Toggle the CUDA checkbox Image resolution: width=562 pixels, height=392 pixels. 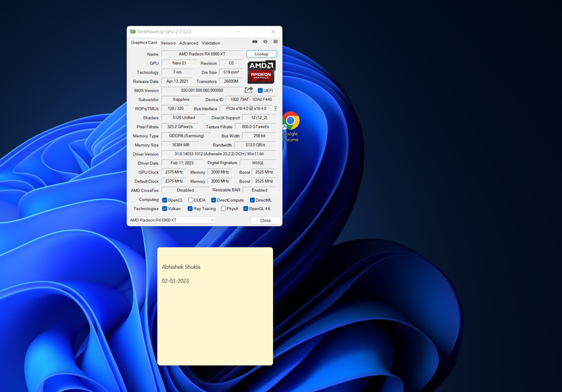point(191,200)
